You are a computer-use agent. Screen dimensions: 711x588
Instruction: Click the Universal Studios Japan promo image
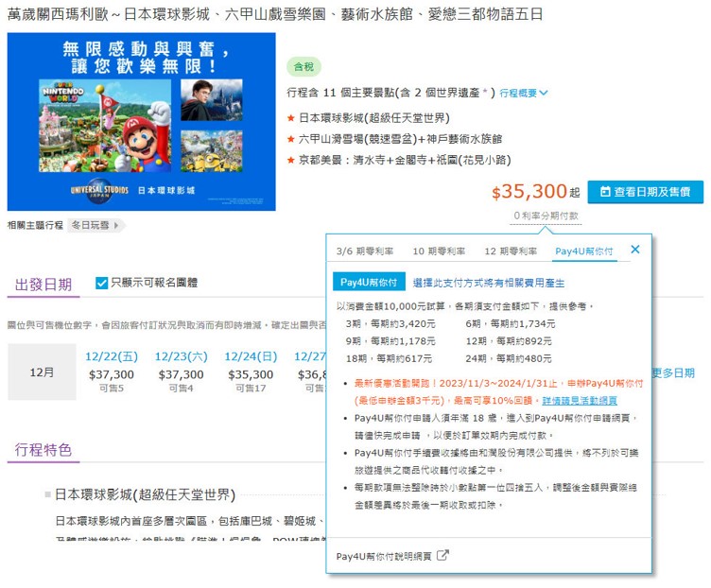(x=142, y=122)
